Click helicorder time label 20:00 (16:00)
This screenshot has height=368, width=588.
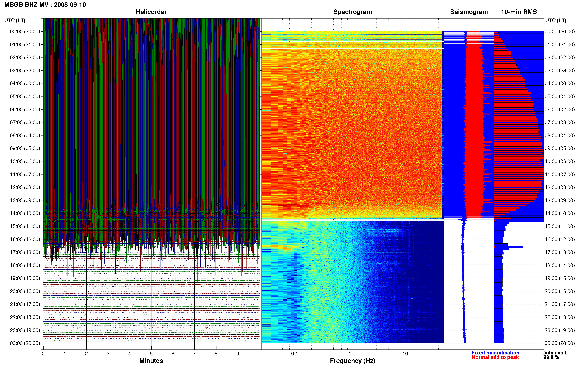[x=25, y=291]
